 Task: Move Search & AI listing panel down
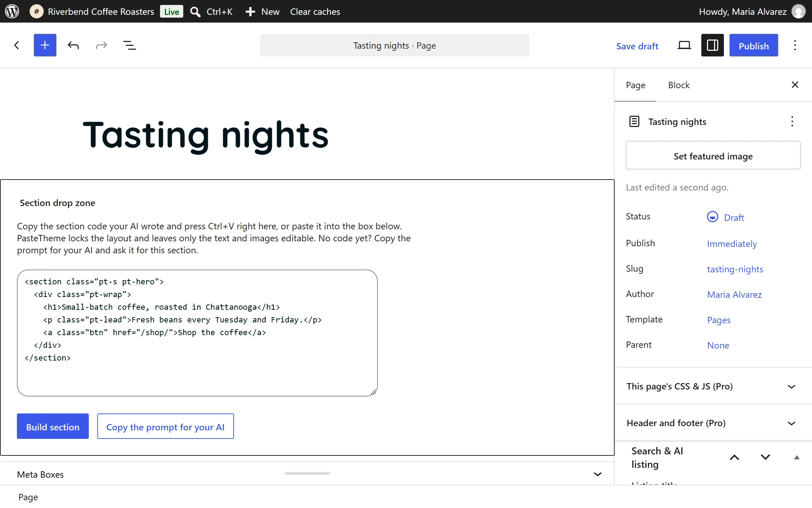click(765, 458)
